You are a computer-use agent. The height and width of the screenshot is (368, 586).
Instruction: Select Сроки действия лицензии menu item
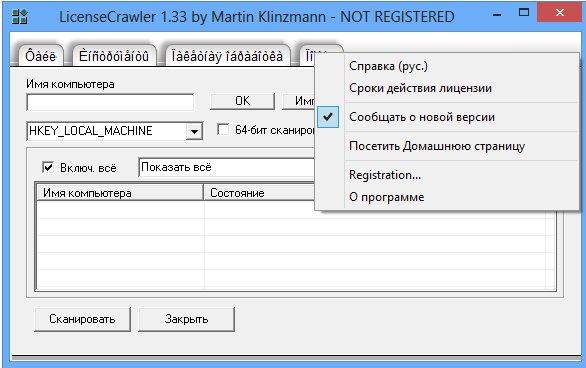(420, 88)
